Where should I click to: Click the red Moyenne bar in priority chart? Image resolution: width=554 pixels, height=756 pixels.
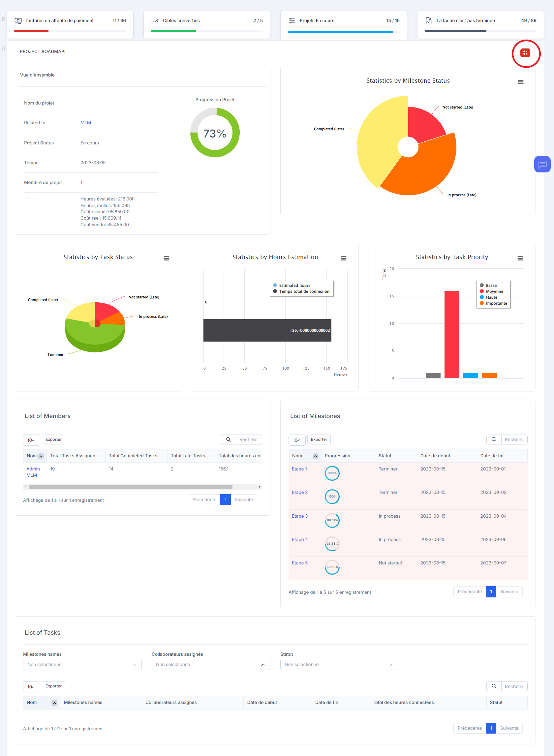452,334
